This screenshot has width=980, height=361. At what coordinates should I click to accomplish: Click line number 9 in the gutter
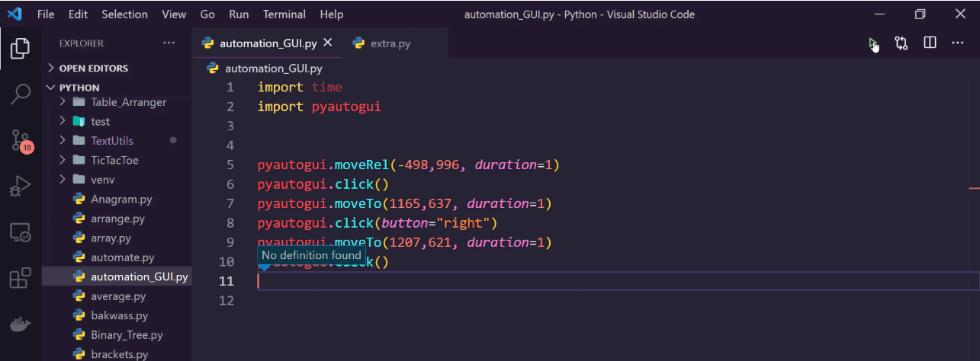click(x=230, y=242)
